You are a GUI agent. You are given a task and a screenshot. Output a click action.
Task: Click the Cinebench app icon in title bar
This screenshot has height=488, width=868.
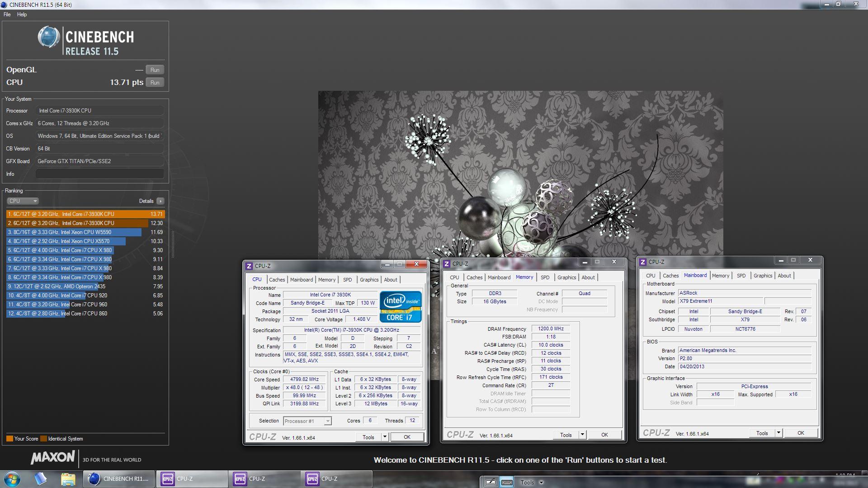point(4,5)
